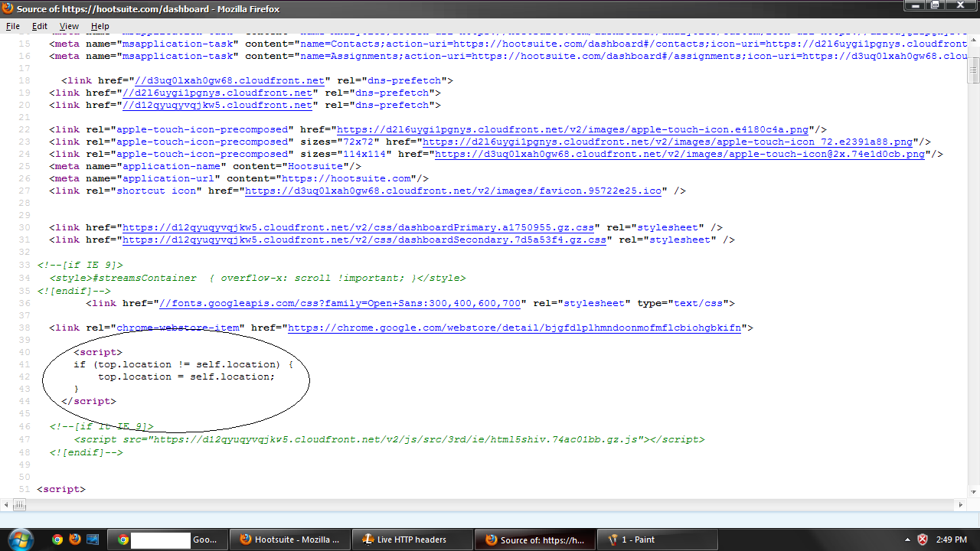
Task: Open the fonts.googleapis.com Open Sans link
Action: pyautogui.click(x=340, y=303)
